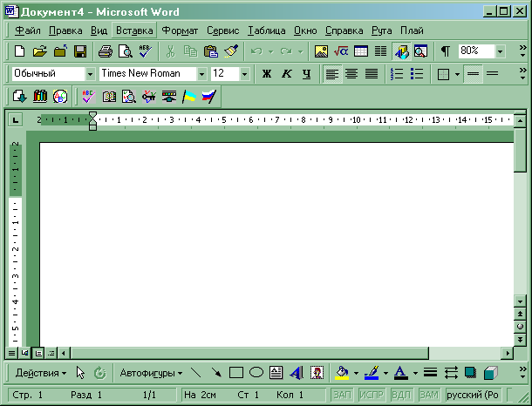Viewport: 532px width, 406px height.
Task: Open the Формат menu
Action: click(x=180, y=30)
